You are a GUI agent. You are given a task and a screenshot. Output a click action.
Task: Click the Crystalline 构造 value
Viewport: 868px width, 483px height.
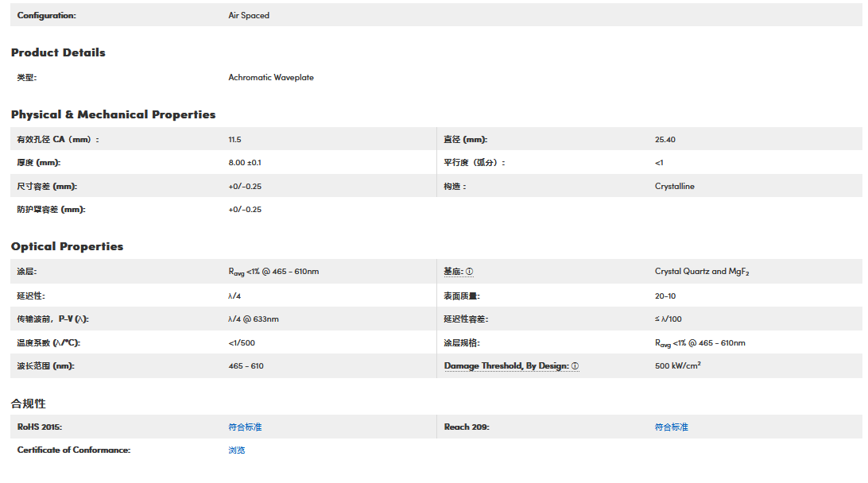(x=675, y=187)
